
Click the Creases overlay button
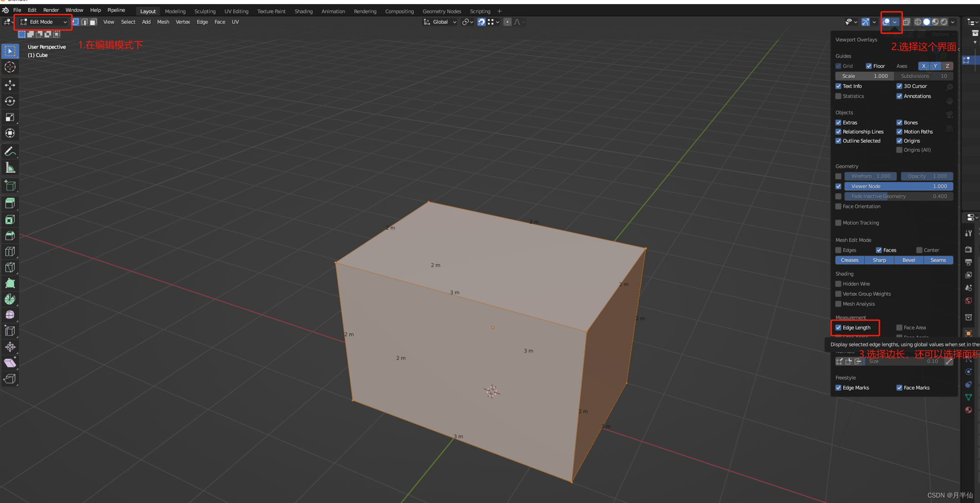[849, 260]
